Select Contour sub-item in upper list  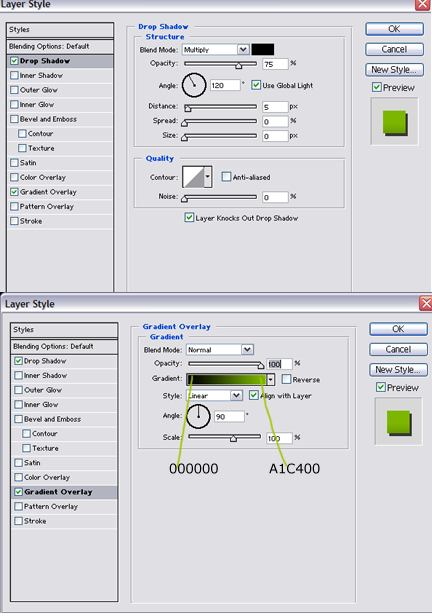pos(60,134)
